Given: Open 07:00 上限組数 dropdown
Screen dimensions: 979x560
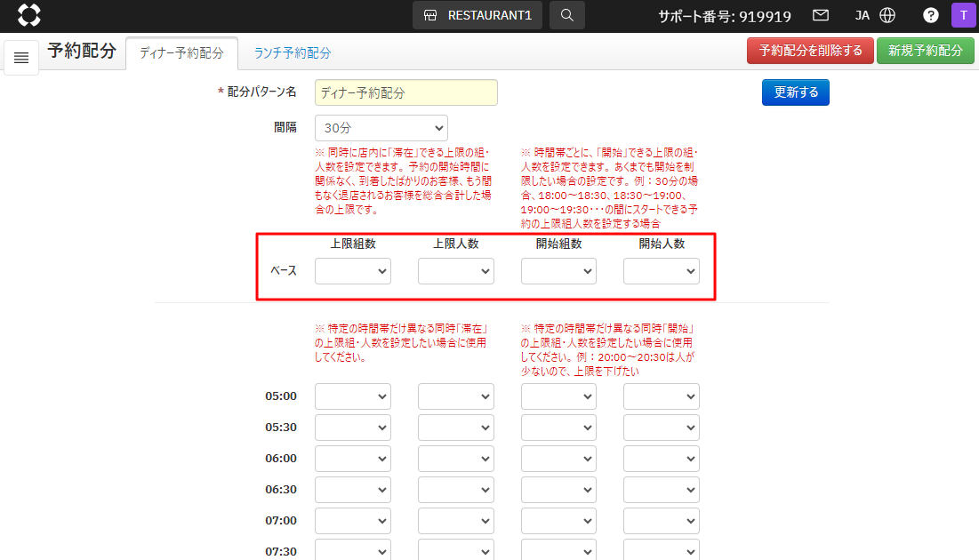Looking at the screenshot, I should pyautogui.click(x=353, y=521).
